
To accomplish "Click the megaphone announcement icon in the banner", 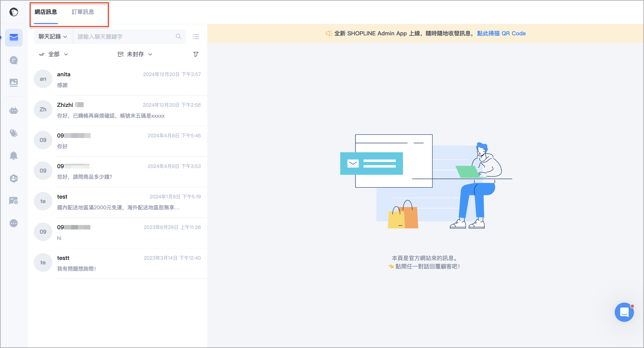I will tap(328, 33).
